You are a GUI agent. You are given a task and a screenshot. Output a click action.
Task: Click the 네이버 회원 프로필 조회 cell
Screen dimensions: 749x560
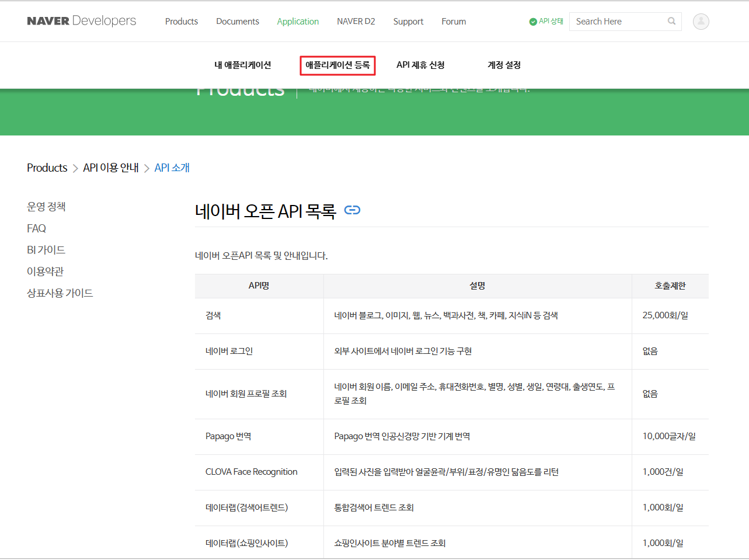tap(259, 394)
